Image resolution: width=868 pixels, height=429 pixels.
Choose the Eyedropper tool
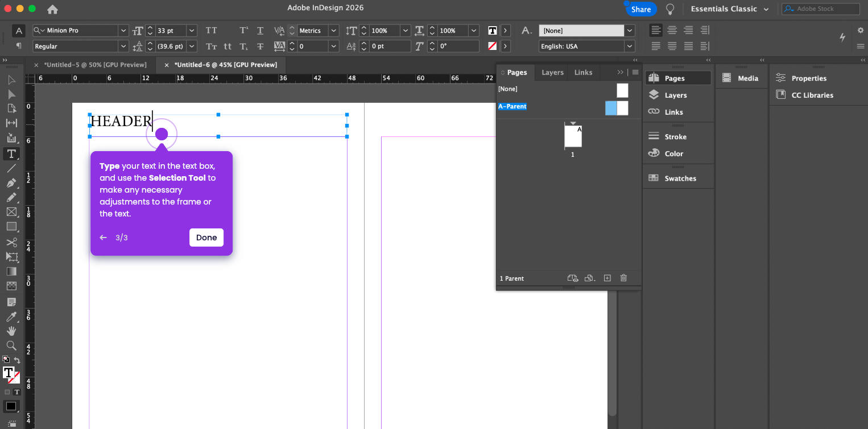(11, 316)
